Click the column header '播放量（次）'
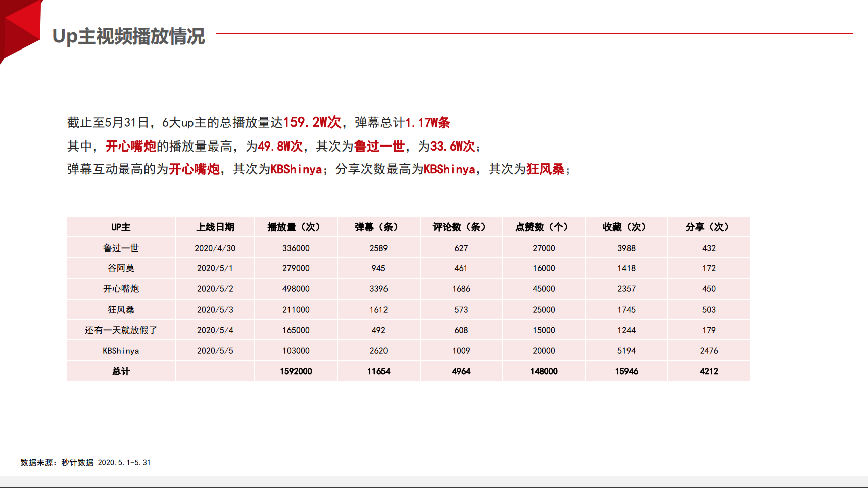The height and width of the screenshot is (488, 868). tap(296, 227)
